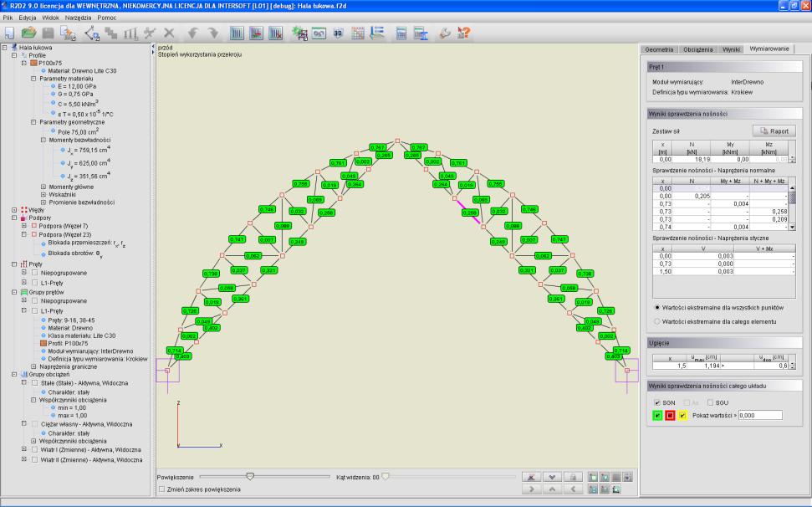Click the blue bars icon with red cross
Screen dimensions: 812x507
[276, 33]
